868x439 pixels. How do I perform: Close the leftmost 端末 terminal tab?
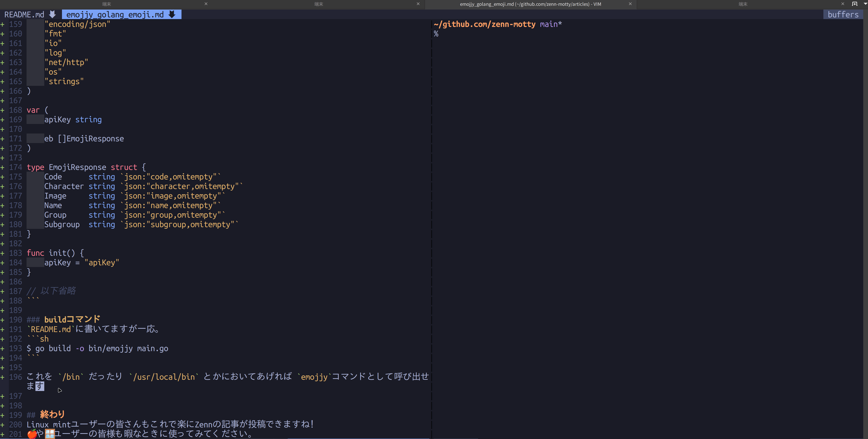[x=206, y=4]
